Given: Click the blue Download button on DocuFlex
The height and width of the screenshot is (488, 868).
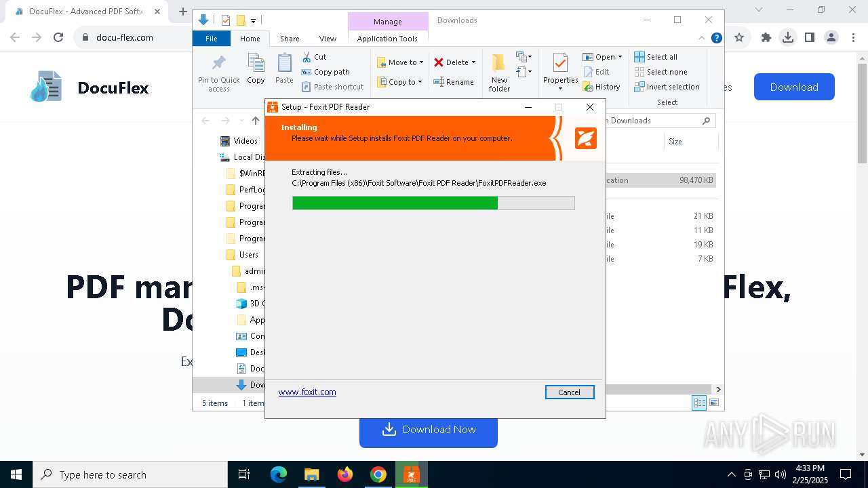Looking at the screenshot, I should coord(794,87).
